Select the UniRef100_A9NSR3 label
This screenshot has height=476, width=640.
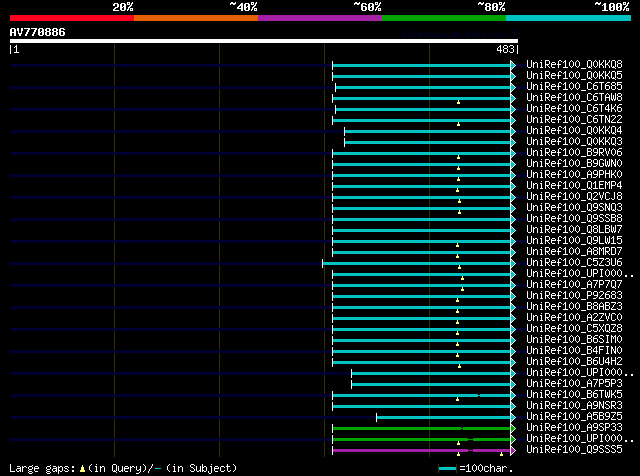(x=574, y=406)
